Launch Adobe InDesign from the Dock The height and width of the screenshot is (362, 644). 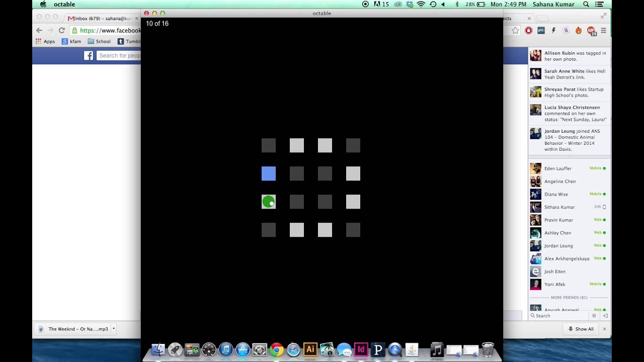point(361,349)
